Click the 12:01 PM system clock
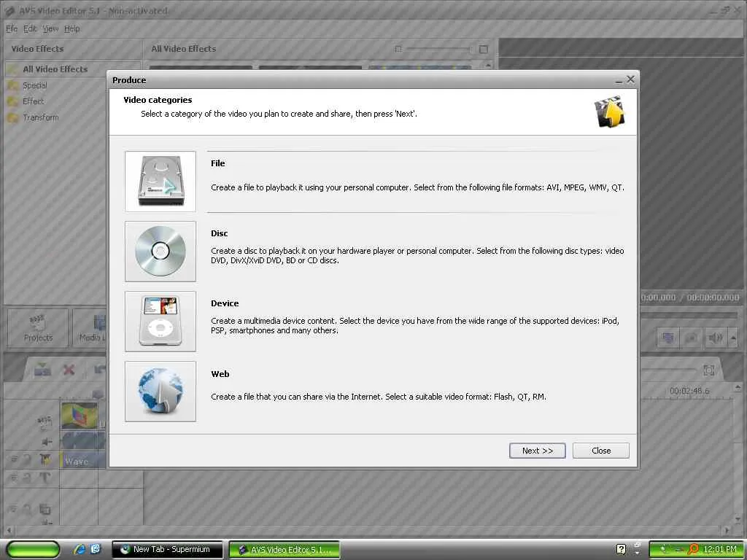The height and width of the screenshot is (560, 747). coord(720,549)
